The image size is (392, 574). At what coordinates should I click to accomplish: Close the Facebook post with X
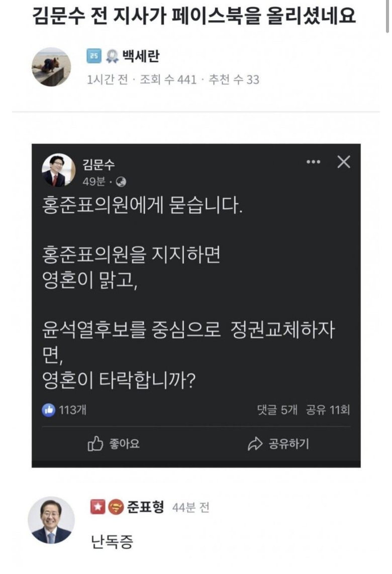click(344, 162)
